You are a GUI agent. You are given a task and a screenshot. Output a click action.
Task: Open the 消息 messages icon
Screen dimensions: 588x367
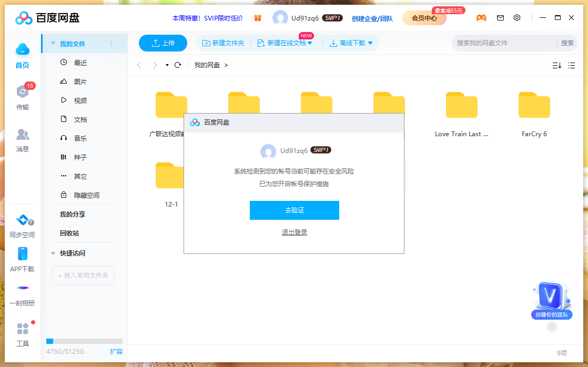[23, 135]
